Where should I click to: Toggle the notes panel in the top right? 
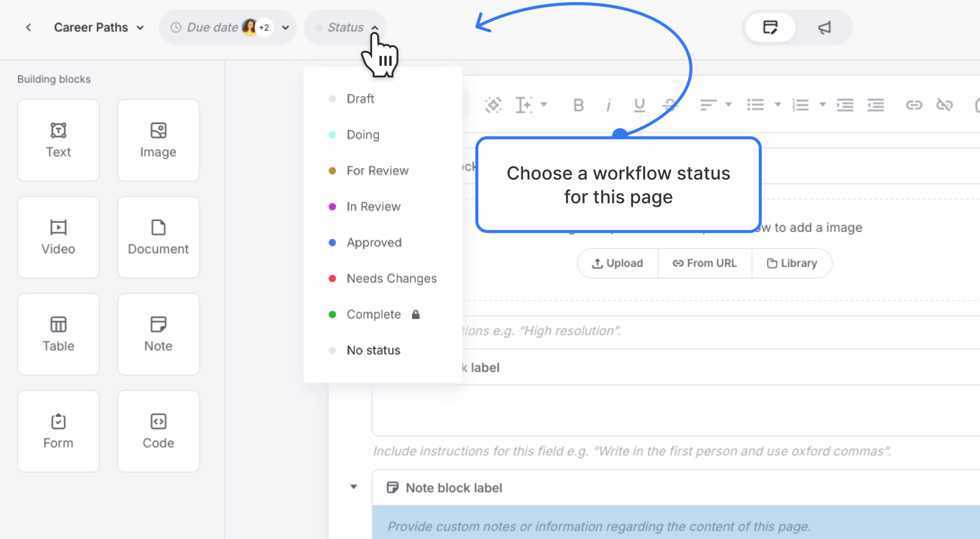[770, 27]
